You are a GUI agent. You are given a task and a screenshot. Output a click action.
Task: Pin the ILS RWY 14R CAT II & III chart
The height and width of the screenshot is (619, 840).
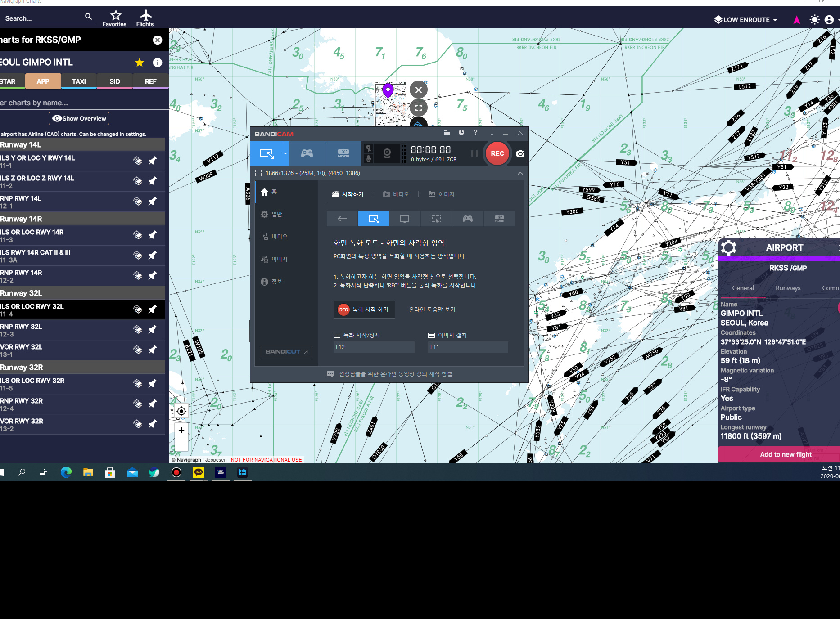pyautogui.click(x=153, y=255)
